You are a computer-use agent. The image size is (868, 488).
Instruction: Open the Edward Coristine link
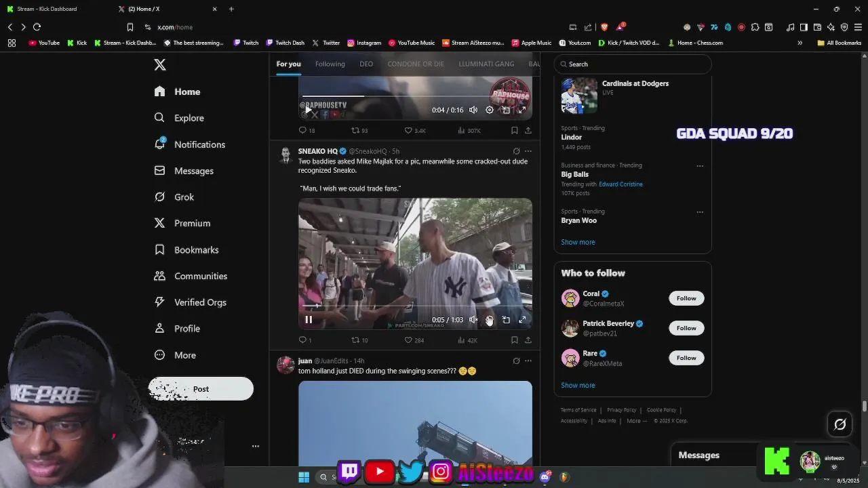pos(620,184)
